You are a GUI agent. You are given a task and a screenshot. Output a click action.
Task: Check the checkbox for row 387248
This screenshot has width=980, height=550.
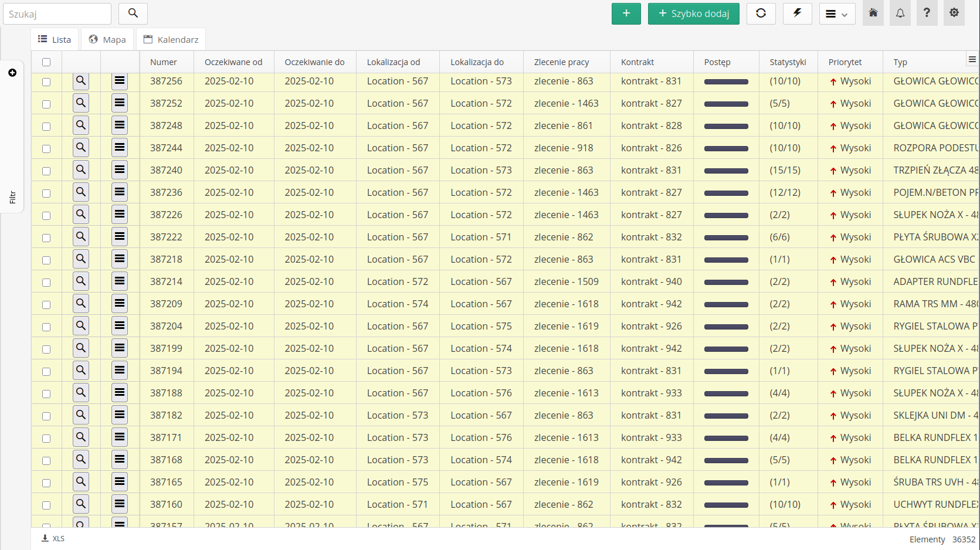[x=46, y=126]
